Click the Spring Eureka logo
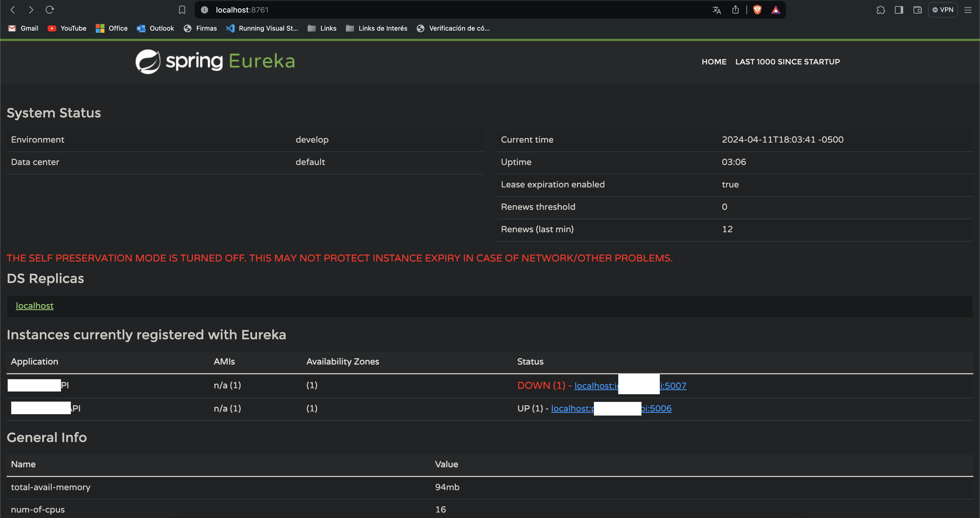 click(215, 61)
